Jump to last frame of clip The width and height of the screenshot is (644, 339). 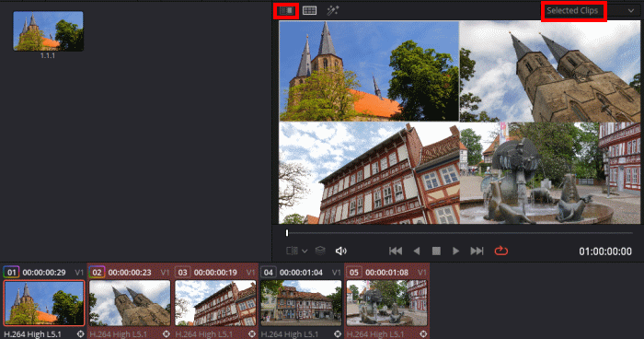pos(477,251)
